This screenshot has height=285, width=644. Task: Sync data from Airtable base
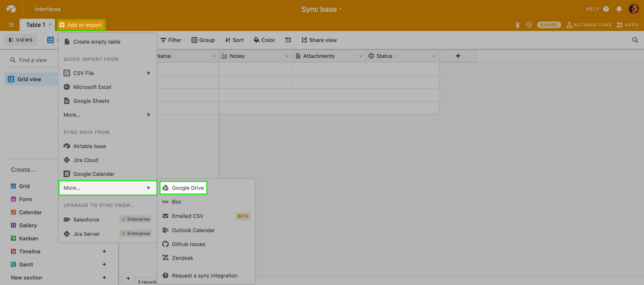point(108,146)
